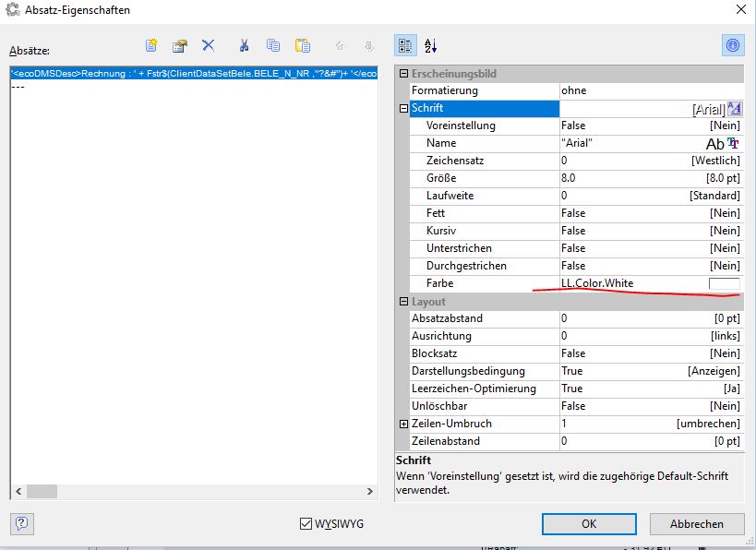Click the cut scissors icon

[244, 45]
